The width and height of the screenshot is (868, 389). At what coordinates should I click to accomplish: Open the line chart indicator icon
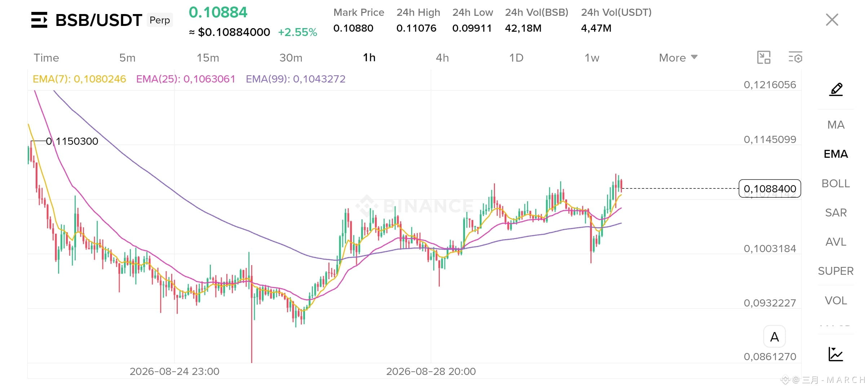[x=836, y=354]
